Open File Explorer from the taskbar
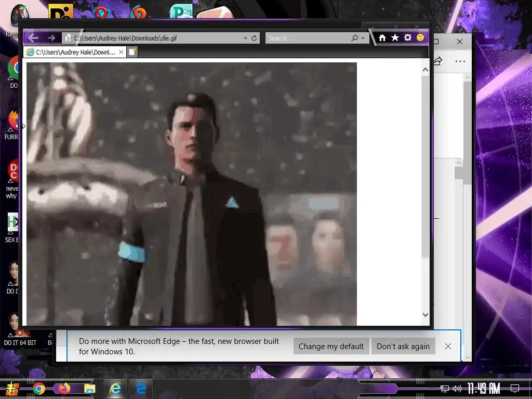The image size is (532, 399). pyautogui.click(x=89, y=389)
